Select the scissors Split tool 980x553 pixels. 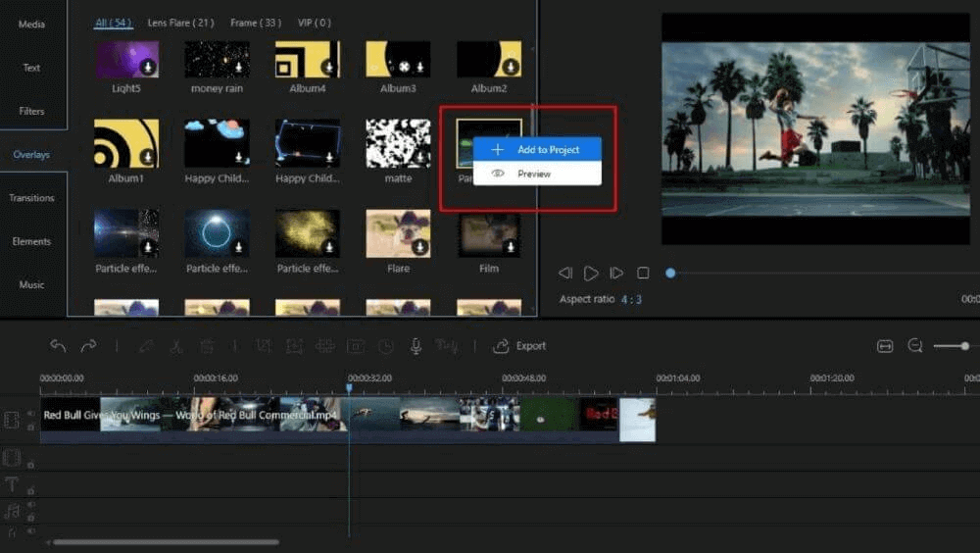[175, 346]
